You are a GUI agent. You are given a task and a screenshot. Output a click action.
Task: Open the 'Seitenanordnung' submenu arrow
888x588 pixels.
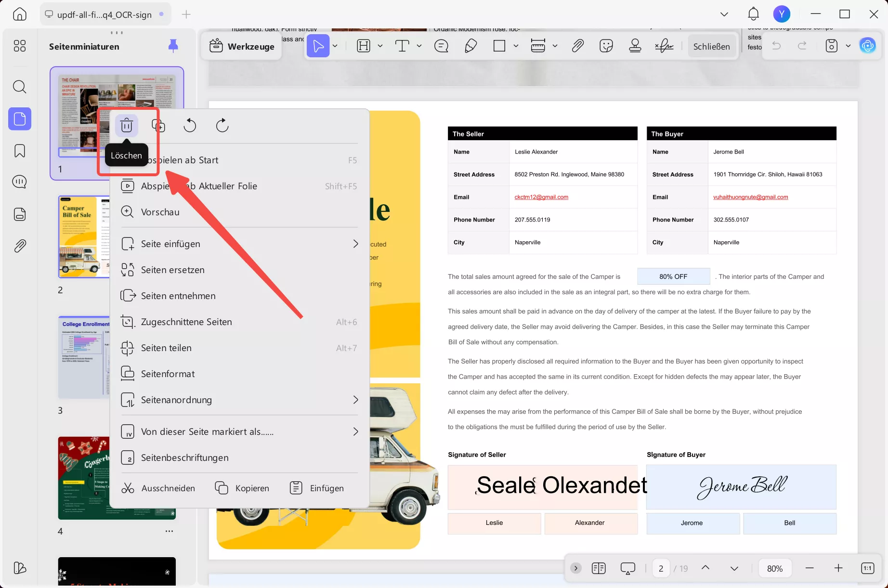click(x=355, y=400)
